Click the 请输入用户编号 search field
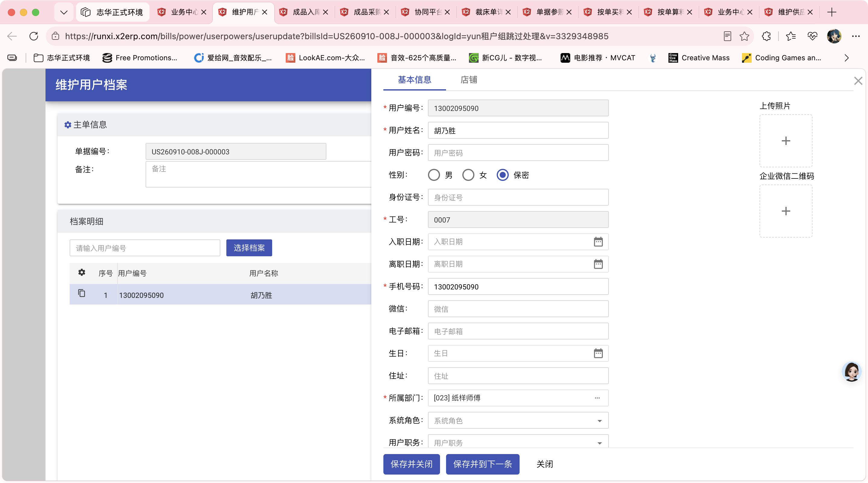868x483 pixels. click(x=145, y=248)
